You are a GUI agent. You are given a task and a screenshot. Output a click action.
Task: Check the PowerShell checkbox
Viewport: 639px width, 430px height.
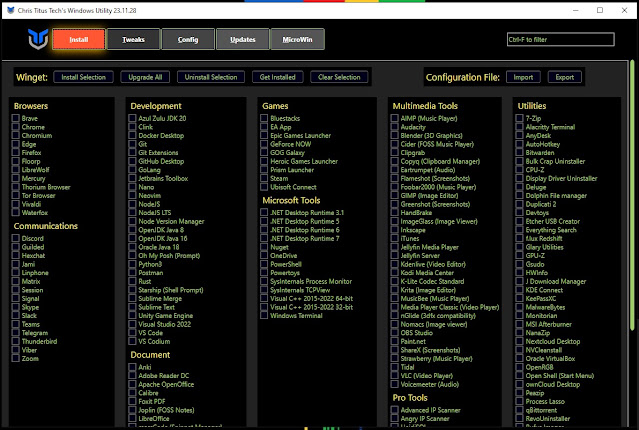click(x=264, y=264)
